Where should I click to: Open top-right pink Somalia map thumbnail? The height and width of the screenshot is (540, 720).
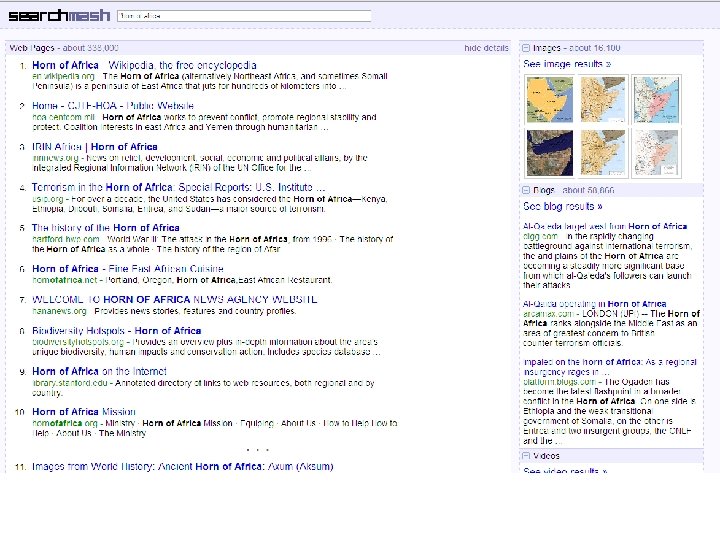click(x=656, y=99)
